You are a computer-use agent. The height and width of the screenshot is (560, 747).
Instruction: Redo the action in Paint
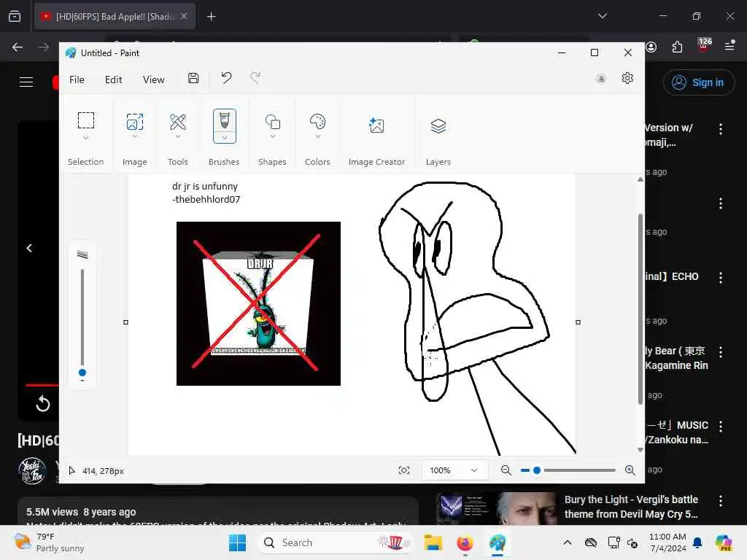255,77
